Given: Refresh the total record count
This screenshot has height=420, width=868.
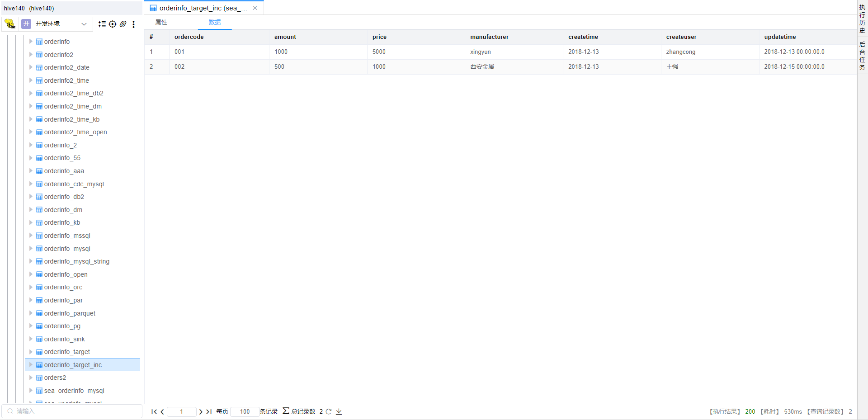Looking at the screenshot, I should (x=329, y=412).
